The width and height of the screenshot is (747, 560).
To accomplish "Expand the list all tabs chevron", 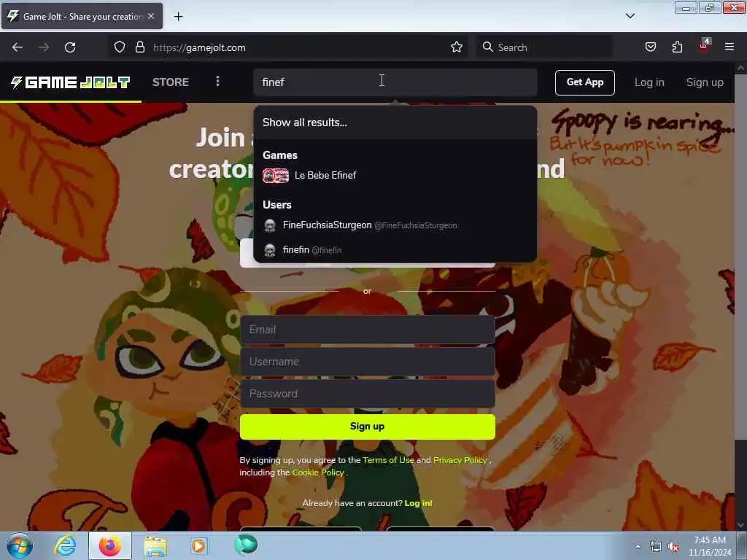I will click(630, 16).
